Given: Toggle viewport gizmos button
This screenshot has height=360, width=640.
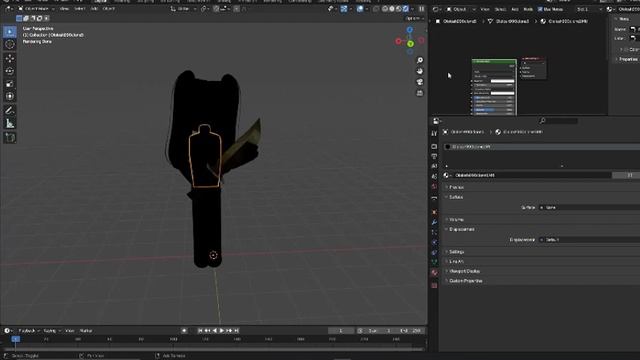Looking at the screenshot, I should [344, 9].
